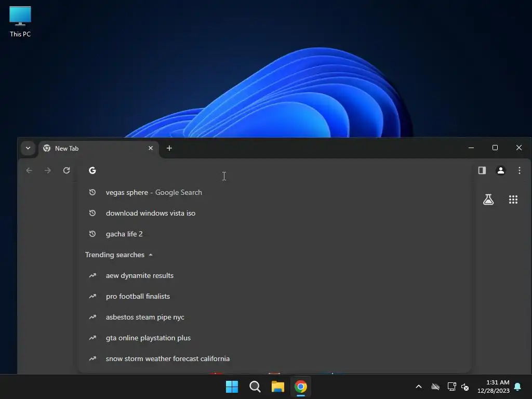Screen dimensions: 532x399
Task: Open the Chrome tab search dropdown arrow
Action: (28, 148)
